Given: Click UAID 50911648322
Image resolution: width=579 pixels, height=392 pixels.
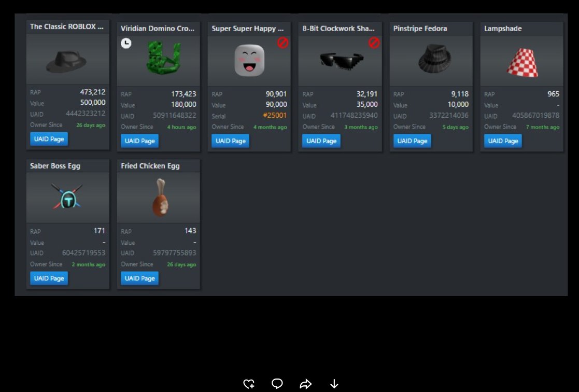Looking at the screenshot, I should pyautogui.click(x=174, y=115).
